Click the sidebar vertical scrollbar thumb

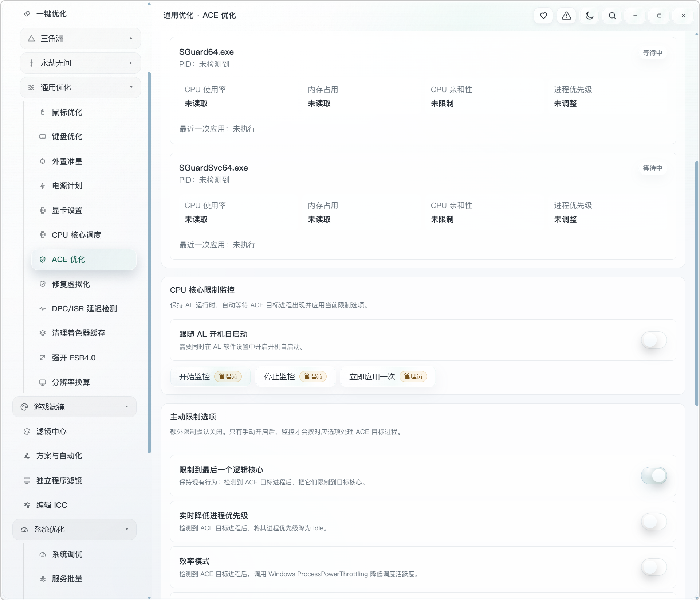(x=149, y=262)
